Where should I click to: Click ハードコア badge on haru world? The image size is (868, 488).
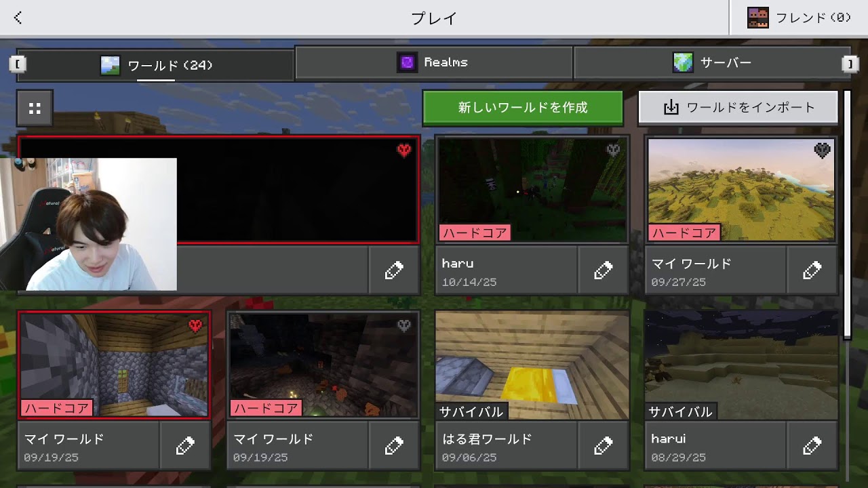click(475, 232)
